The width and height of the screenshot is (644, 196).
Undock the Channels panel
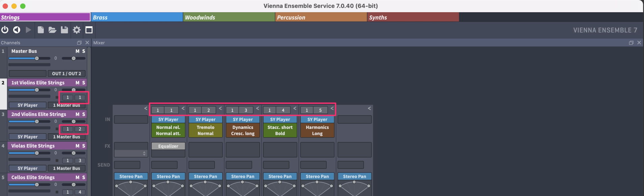(x=79, y=43)
